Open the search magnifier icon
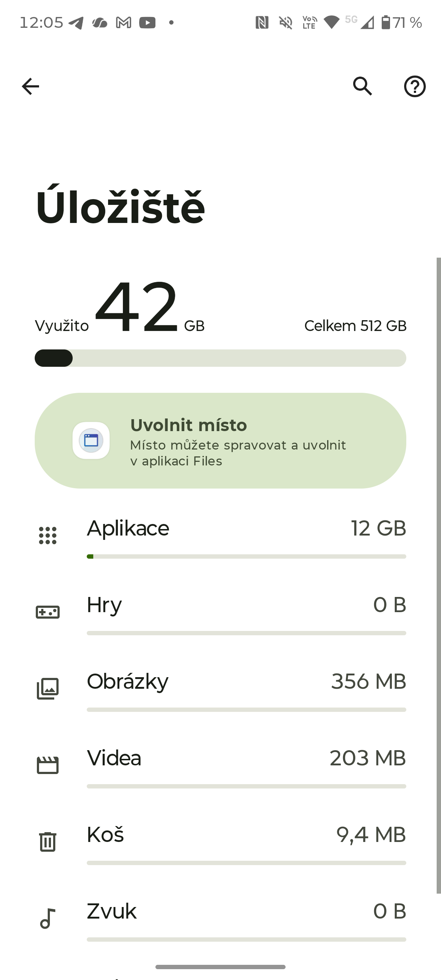 [362, 86]
